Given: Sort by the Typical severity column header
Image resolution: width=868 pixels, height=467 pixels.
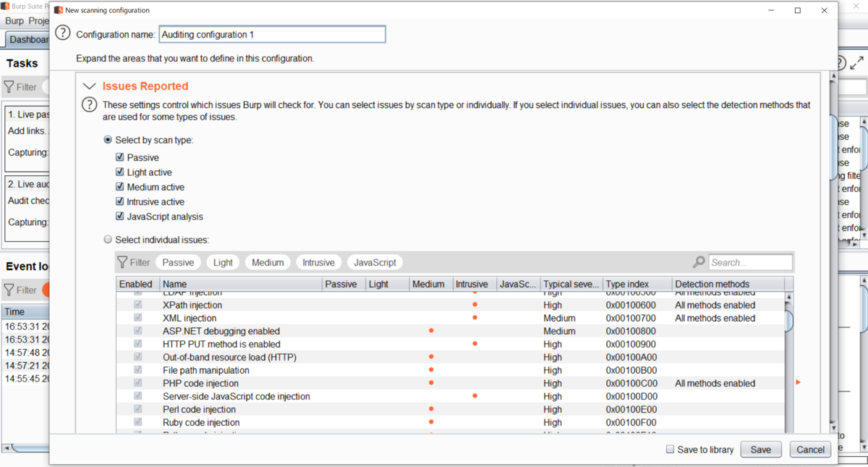Looking at the screenshot, I should click(x=571, y=284).
